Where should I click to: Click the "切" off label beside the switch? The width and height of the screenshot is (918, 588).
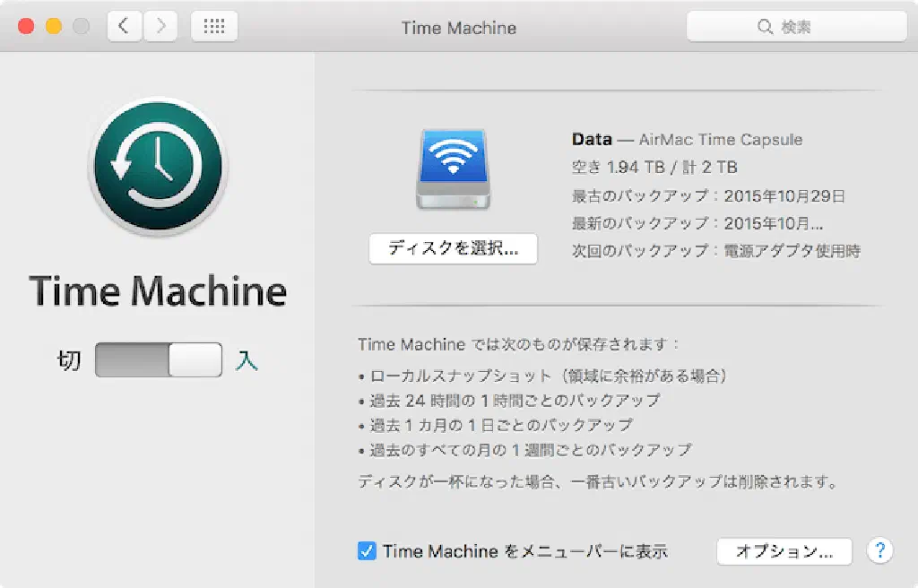(69, 360)
